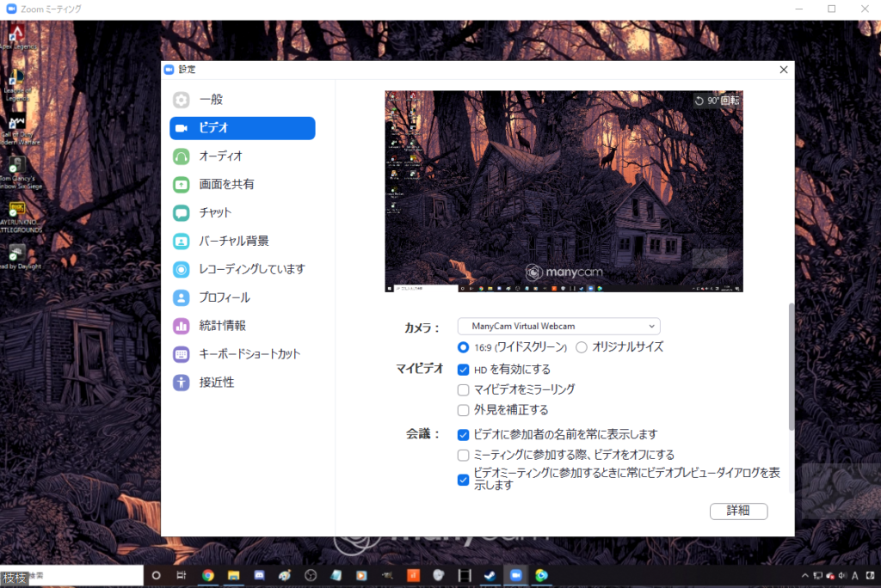Open the volume control in system tray
The width and height of the screenshot is (881, 588).
(842, 576)
